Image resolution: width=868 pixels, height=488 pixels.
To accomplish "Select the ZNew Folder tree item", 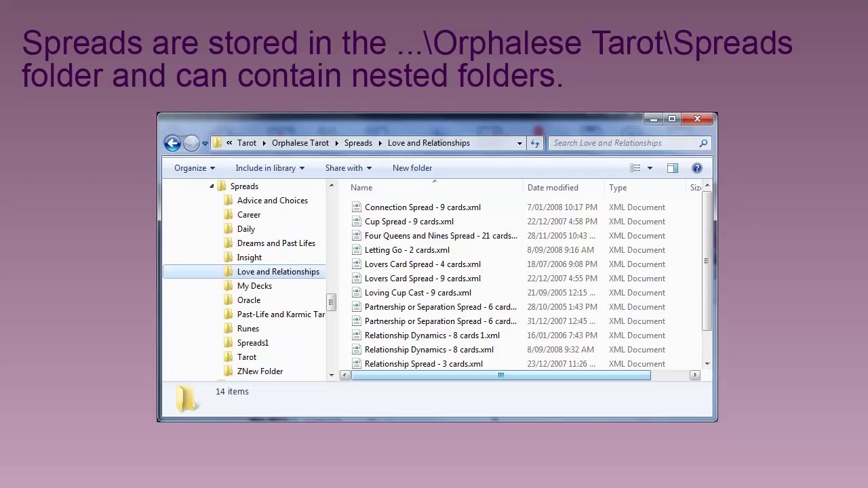I will pos(260,371).
